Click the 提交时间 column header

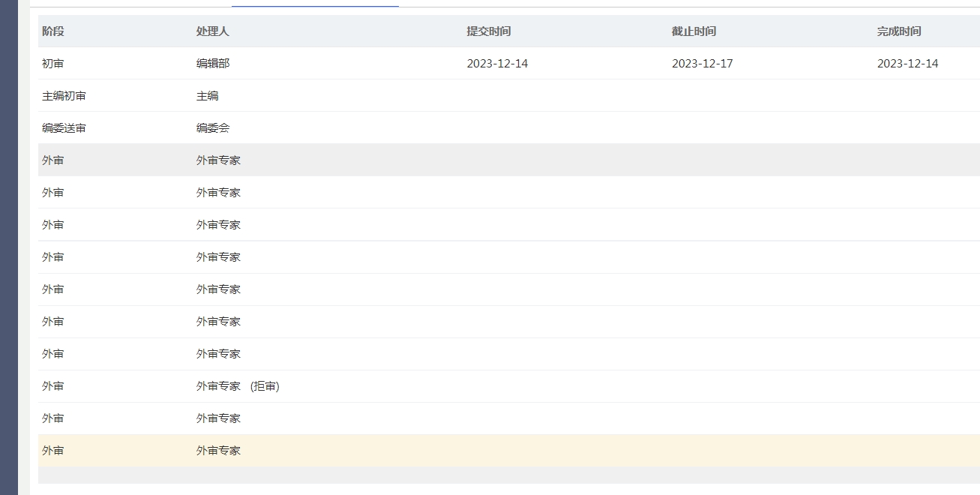tap(489, 31)
